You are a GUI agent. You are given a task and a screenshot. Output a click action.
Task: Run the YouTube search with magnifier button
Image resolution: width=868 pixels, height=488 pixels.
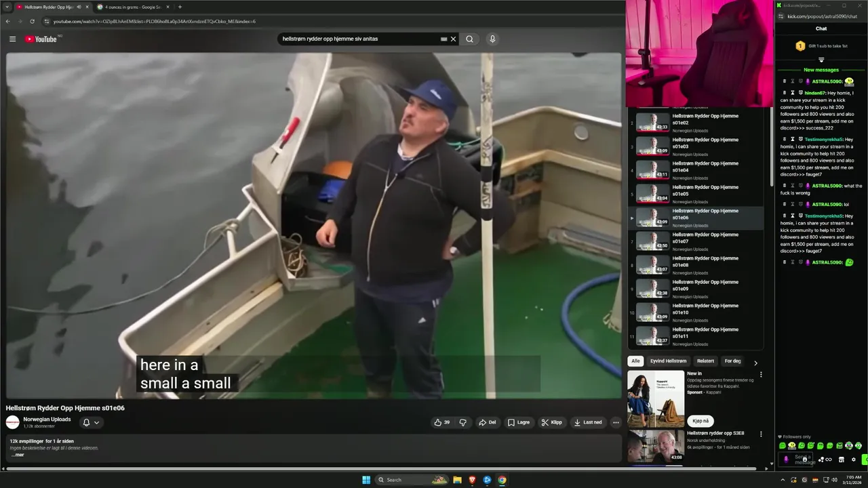[x=469, y=39]
